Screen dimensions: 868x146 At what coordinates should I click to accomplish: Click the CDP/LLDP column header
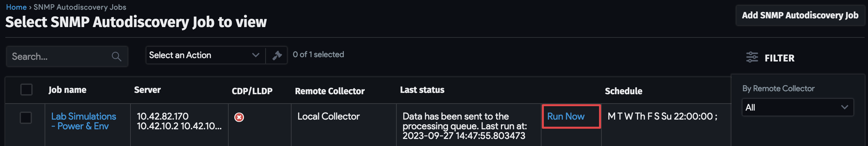252,91
